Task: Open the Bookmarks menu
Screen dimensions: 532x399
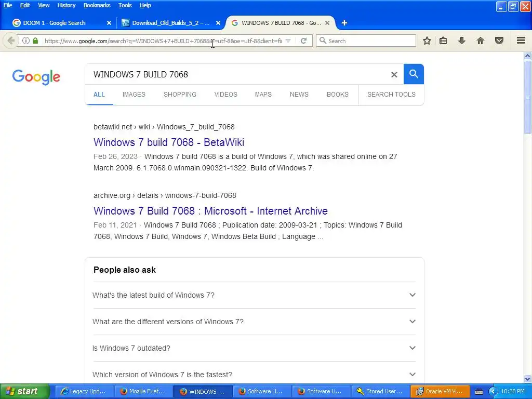Action: tap(97, 5)
